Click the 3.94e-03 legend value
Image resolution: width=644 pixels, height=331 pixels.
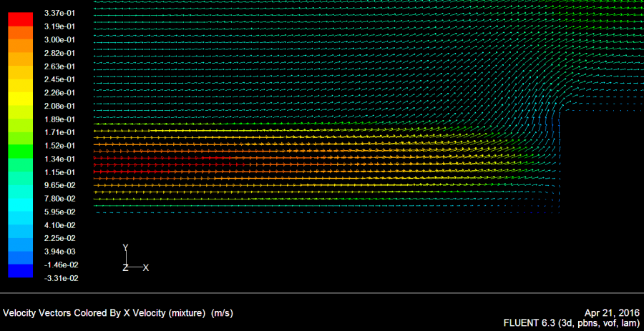click(59, 252)
